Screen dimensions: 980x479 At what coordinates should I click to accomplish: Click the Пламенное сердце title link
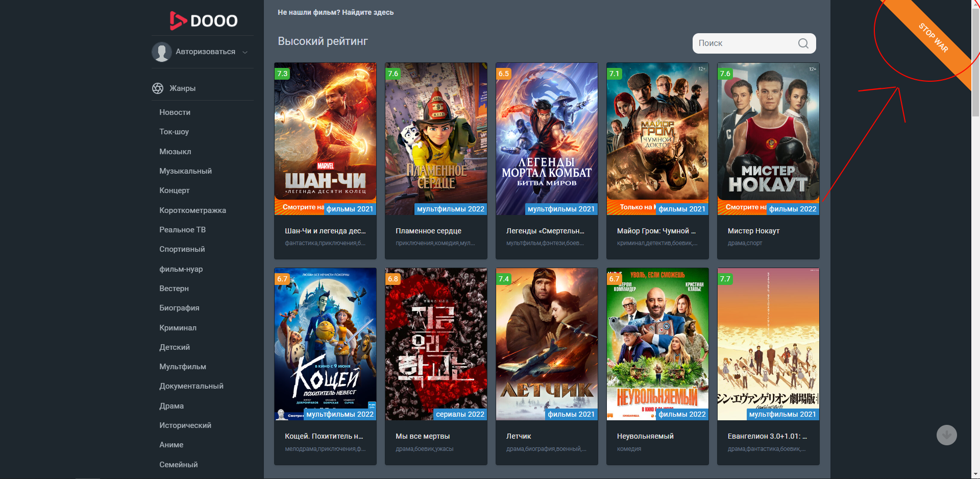(x=428, y=231)
